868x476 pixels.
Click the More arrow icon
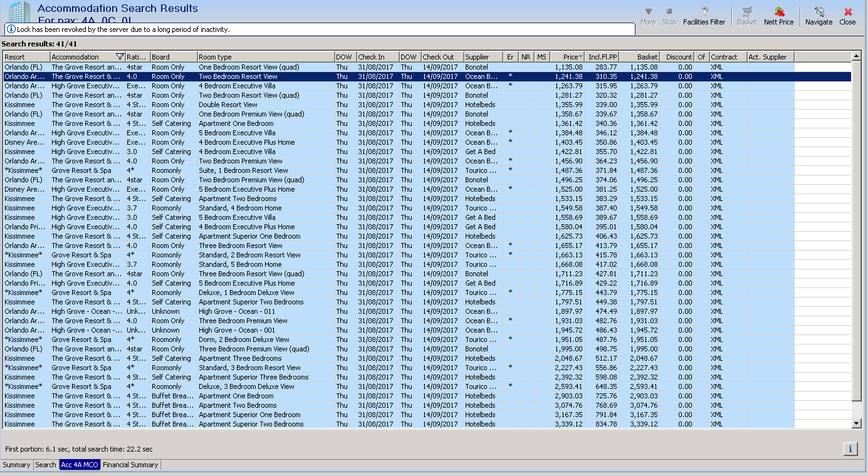[x=648, y=12]
